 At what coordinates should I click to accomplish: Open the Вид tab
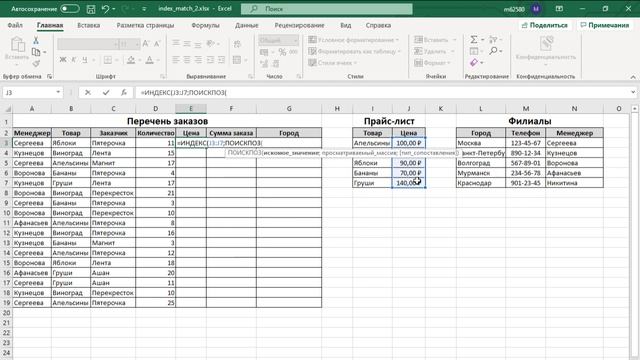pyautogui.click(x=345, y=25)
